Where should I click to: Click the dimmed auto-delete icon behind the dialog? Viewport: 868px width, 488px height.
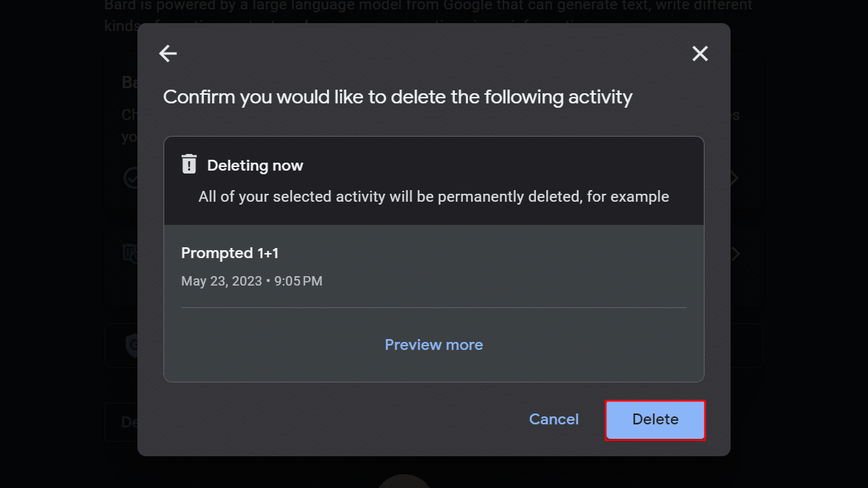pos(130,253)
